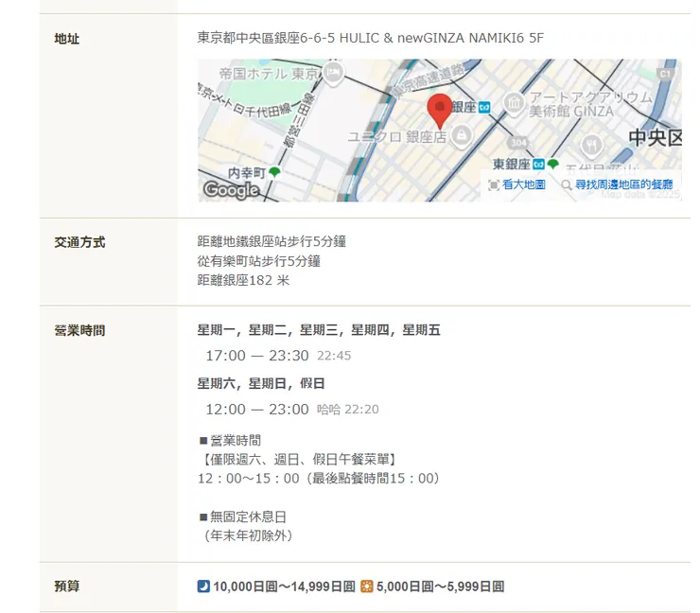
Task: Open 尋找周邊地區的餐廳 link
Action: 623,184
